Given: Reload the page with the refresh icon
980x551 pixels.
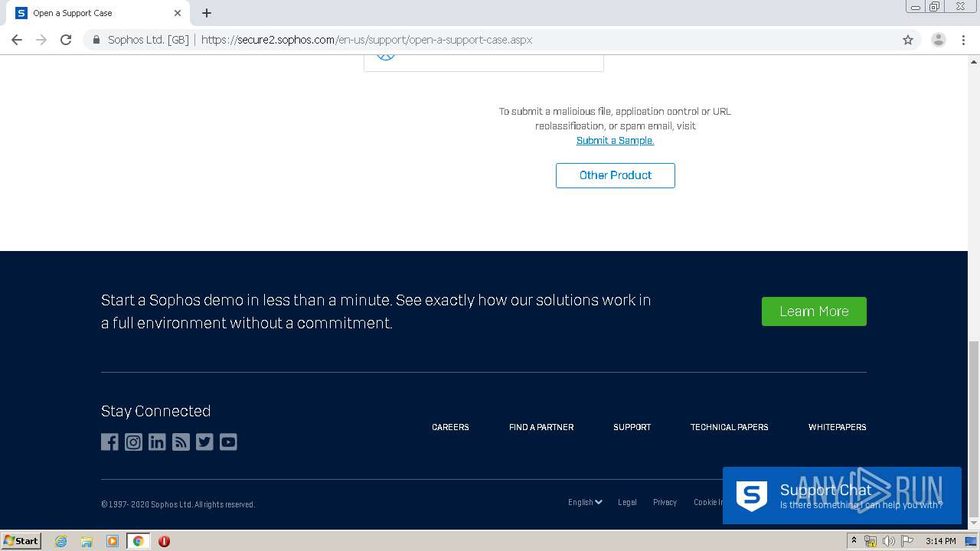Looking at the screenshot, I should click(66, 40).
